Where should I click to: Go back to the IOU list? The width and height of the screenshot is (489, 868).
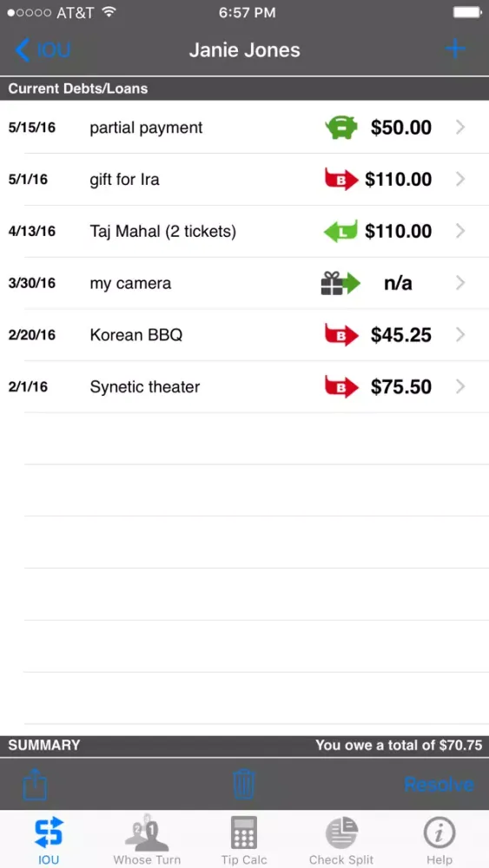43,49
